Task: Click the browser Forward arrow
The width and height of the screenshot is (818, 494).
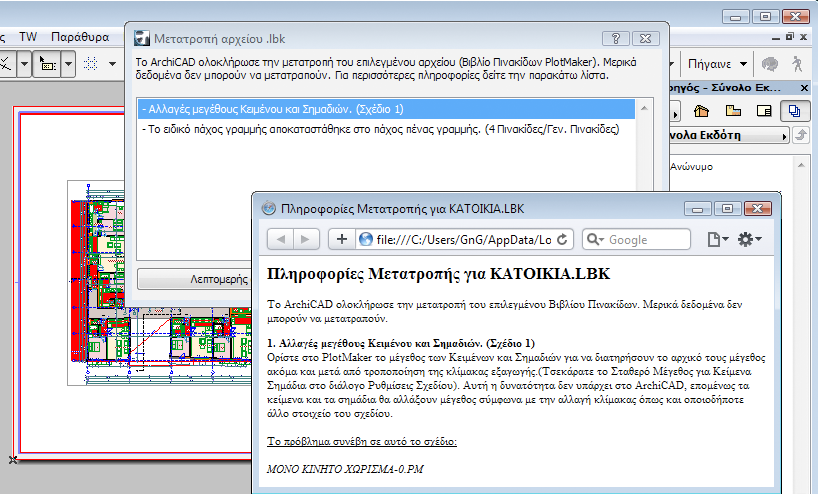Action: coord(305,239)
